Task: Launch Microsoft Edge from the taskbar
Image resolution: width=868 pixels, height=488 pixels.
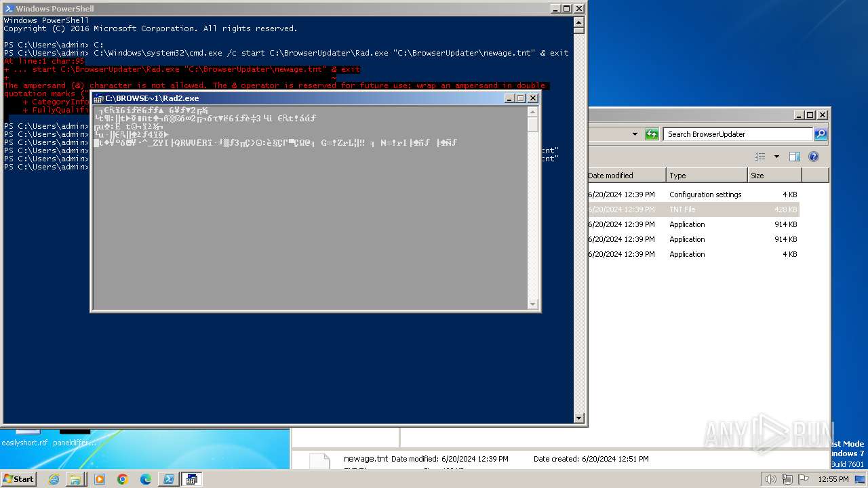Action: 146,479
